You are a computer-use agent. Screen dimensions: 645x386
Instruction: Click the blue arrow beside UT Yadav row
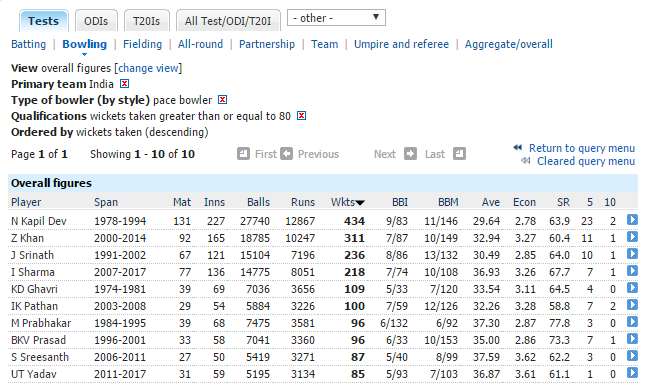pyautogui.click(x=632, y=373)
